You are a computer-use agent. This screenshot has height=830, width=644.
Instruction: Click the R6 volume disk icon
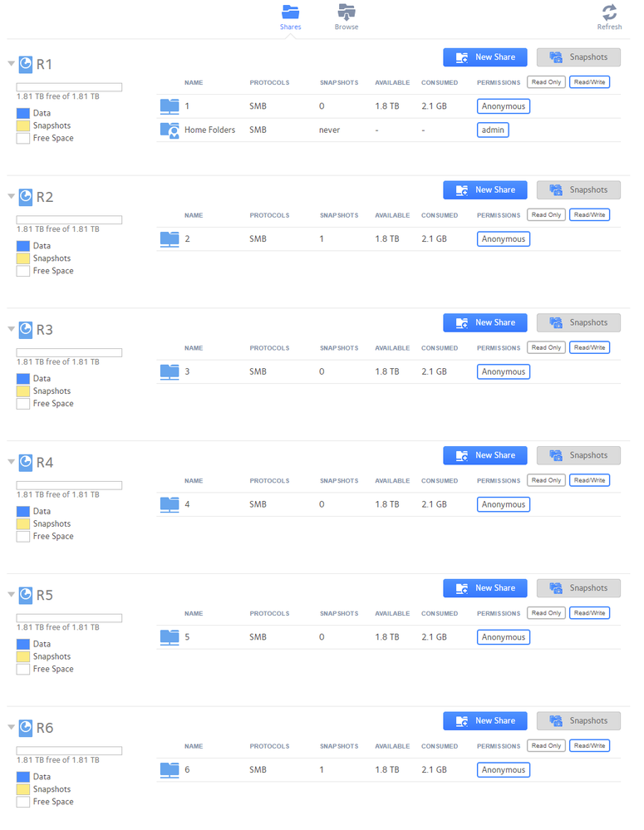26,728
